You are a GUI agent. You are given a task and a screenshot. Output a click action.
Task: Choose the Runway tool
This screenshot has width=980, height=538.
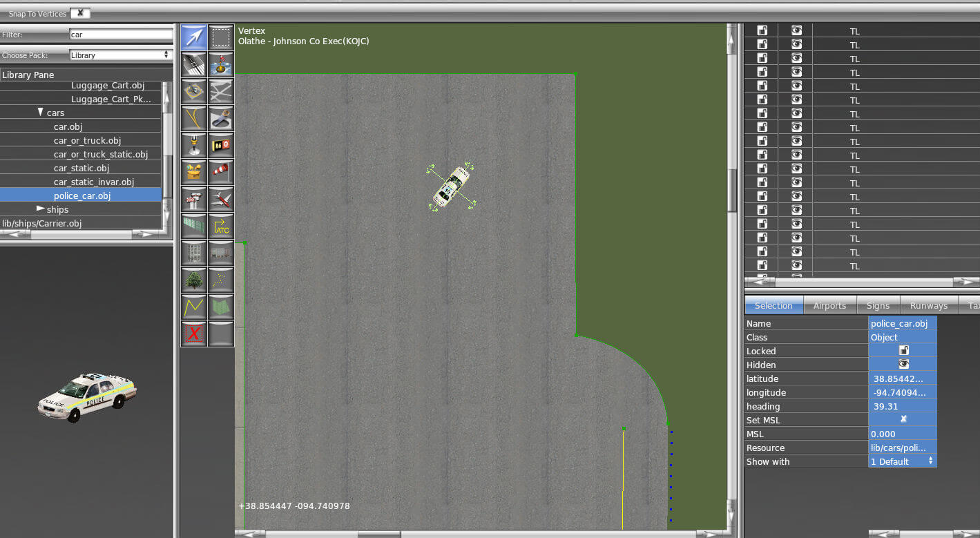click(193, 64)
